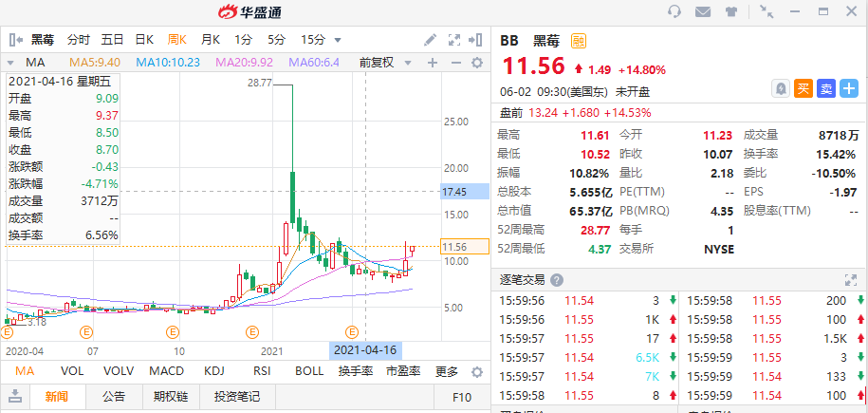The width and height of the screenshot is (868, 413).
Task: Click the MA5:9.40 legend value
Action: click(x=96, y=63)
